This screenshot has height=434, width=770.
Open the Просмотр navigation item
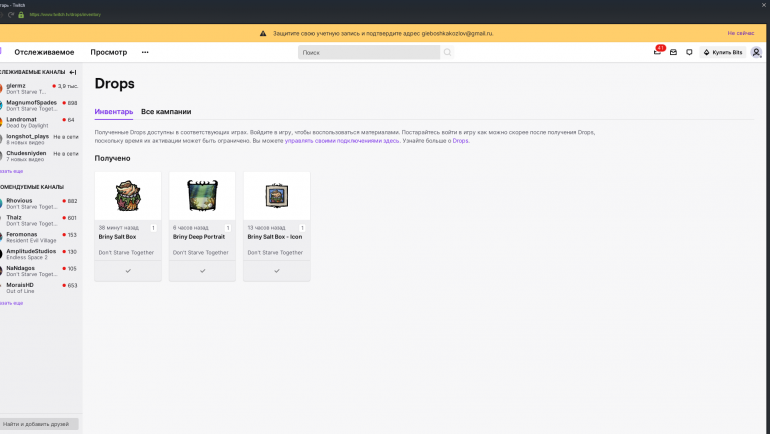pyautogui.click(x=109, y=52)
